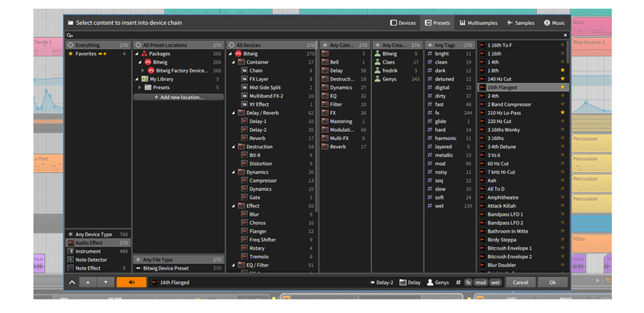Select the Favorites star filter
This screenshot has width=644, height=313.
coord(97,54)
